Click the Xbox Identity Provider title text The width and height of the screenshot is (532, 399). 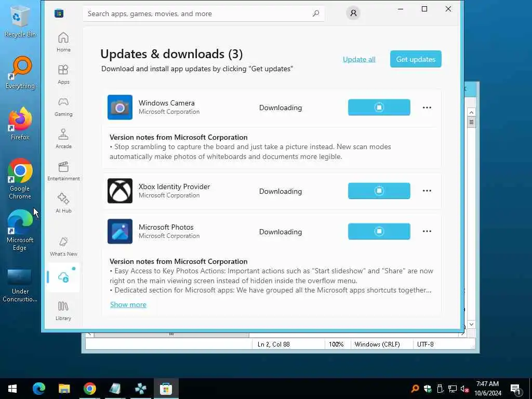click(x=175, y=187)
